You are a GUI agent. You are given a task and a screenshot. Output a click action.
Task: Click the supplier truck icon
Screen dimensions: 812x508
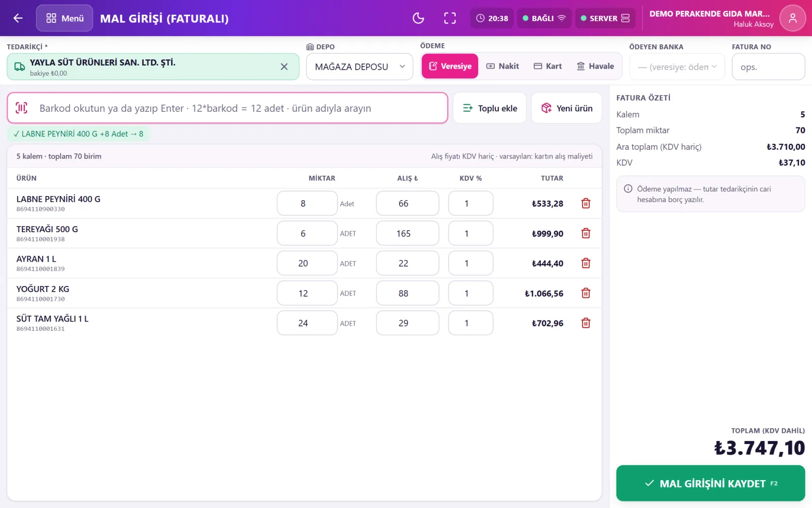[19, 67]
